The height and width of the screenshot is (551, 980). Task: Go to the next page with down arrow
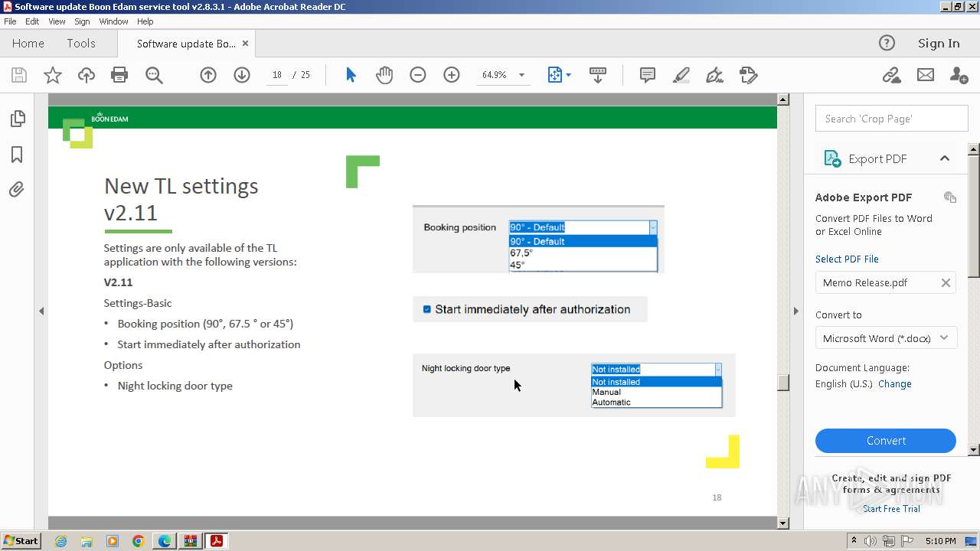click(x=242, y=75)
